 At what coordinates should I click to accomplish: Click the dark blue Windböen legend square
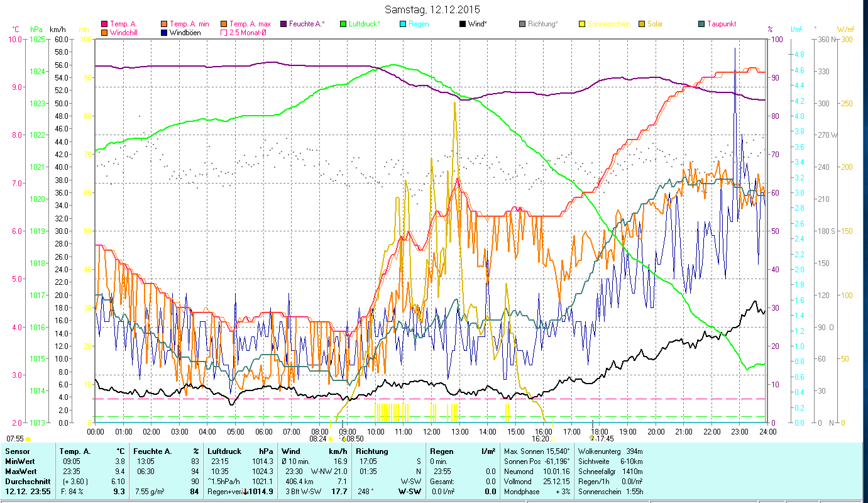click(x=165, y=33)
